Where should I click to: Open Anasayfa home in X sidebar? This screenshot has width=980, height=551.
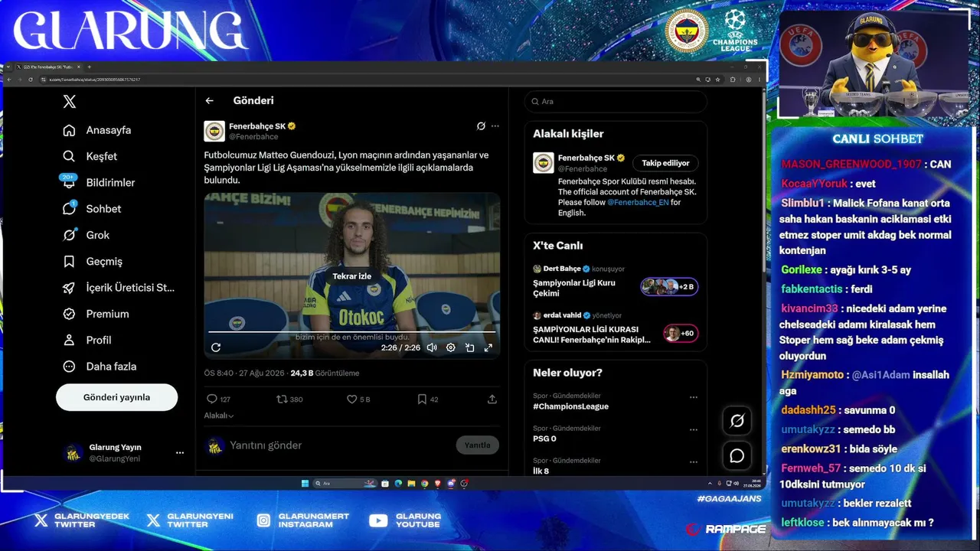[x=97, y=130]
